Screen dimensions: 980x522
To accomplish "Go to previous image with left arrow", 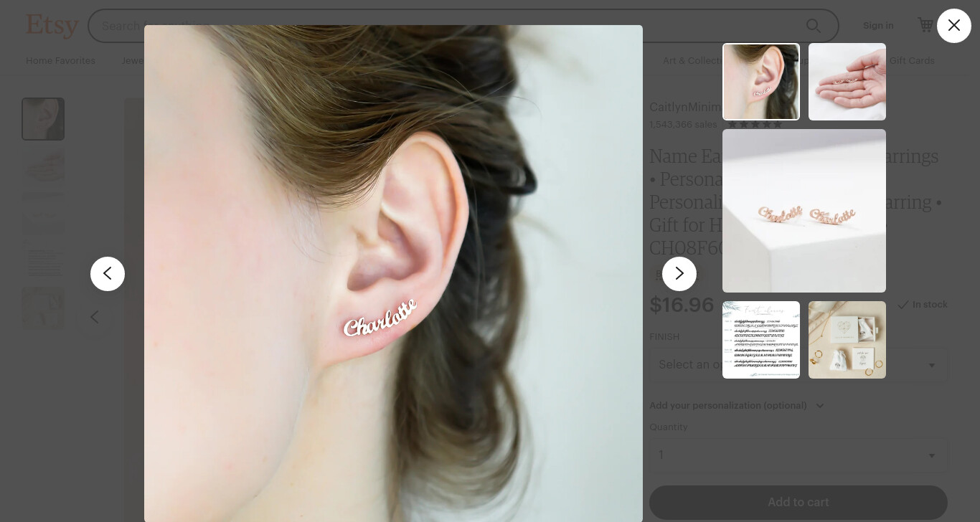I will (108, 274).
